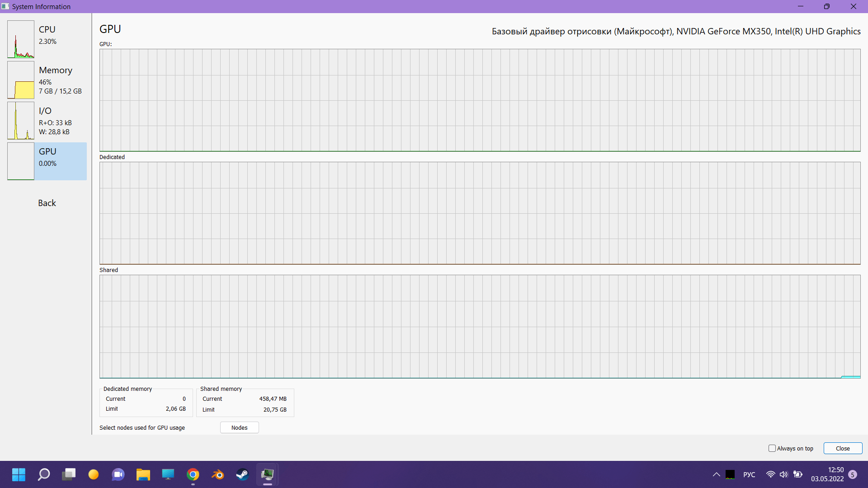Select the Memory section in sidebar
The image size is (868, 488).
pos(56,70)
